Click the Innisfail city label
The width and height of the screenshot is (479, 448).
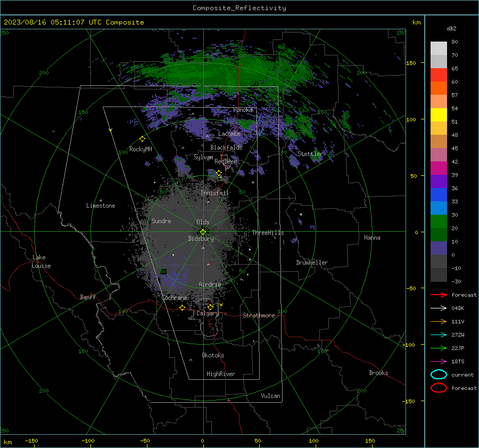pyautogui.click(x=214, y=193)
